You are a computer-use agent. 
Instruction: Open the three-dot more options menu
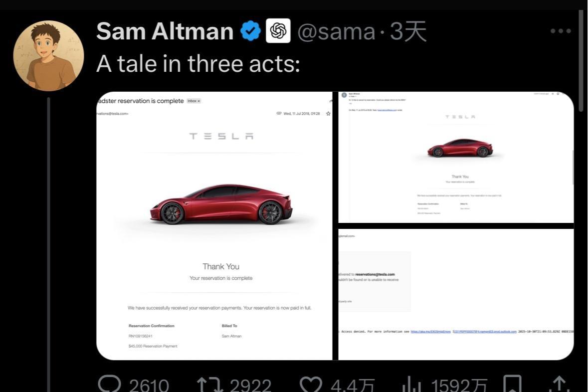tap(561, 31)
